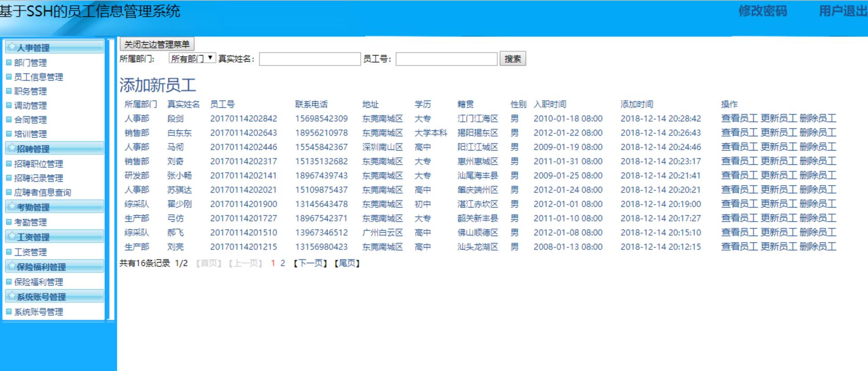Click the 搜索 search button
Image resolution: width=868 pixels, height=371 pixels.
pos(513,59)
